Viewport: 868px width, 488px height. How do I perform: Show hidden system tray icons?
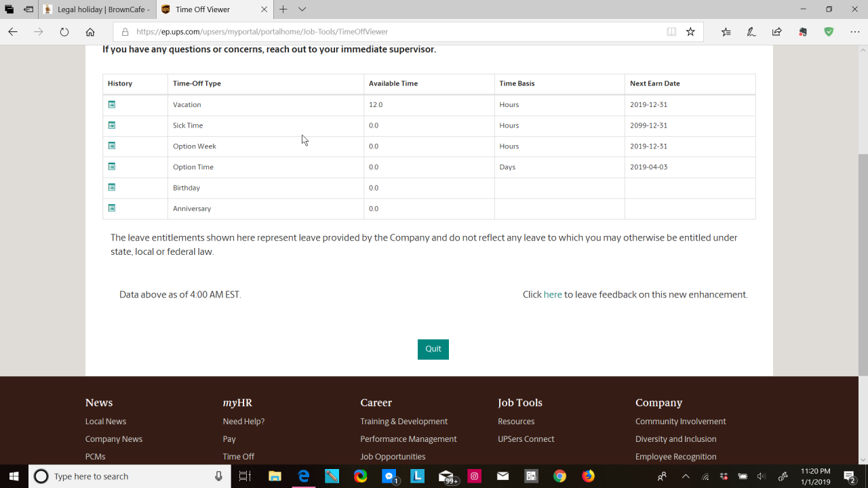click(686, 476)
